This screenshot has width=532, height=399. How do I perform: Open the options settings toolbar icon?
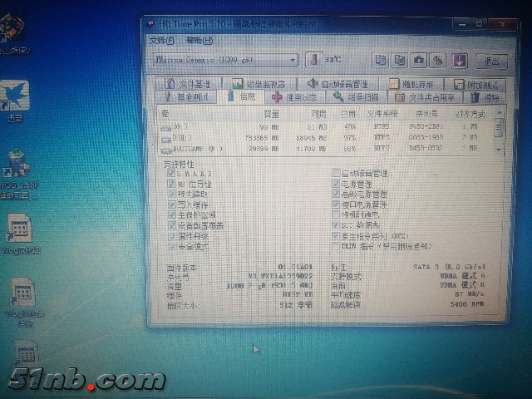pyautogui.click(x=438, y=61)
